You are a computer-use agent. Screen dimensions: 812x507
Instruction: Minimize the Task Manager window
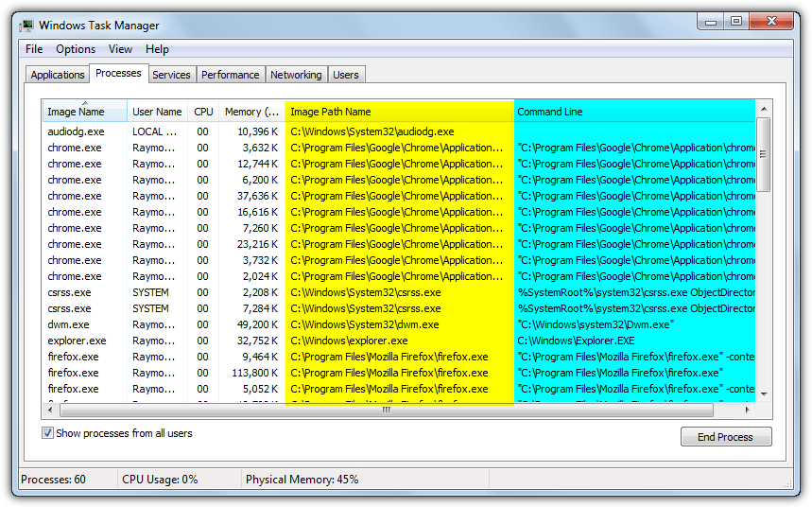pos(711,23)
